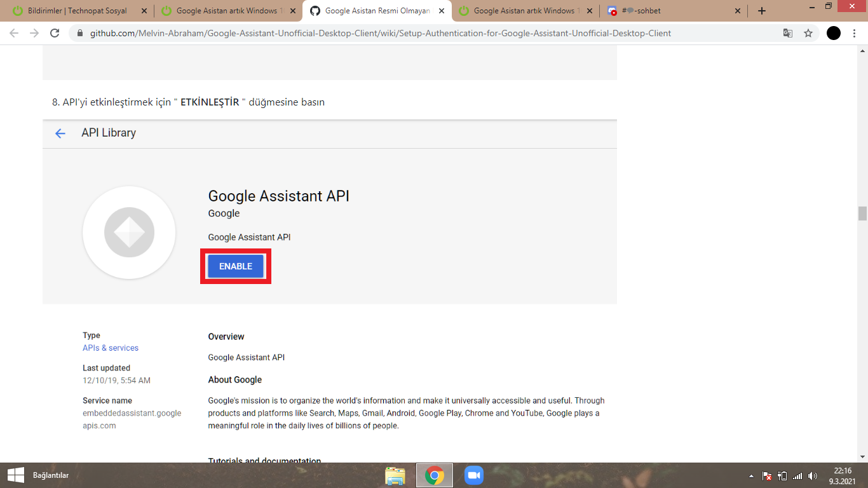868x488 pixels.
Task: Click the browser forward arrow
Action: (34, 33)
